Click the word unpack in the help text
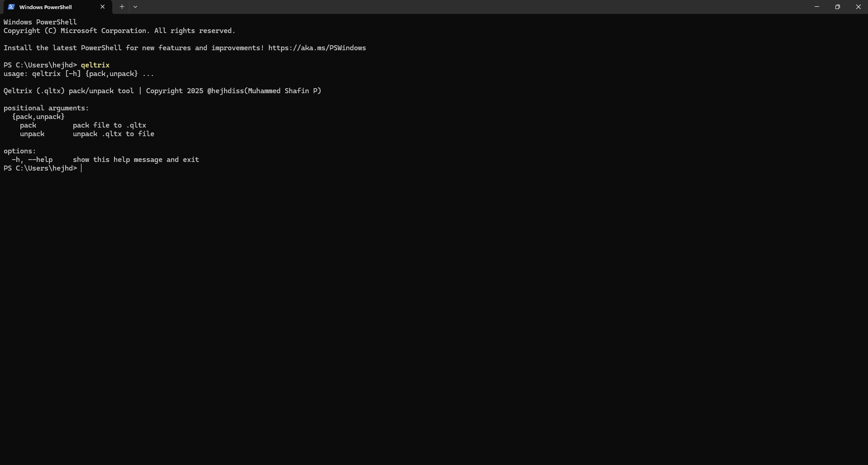Viewport: 868px width, 465px height. (32, 134)
